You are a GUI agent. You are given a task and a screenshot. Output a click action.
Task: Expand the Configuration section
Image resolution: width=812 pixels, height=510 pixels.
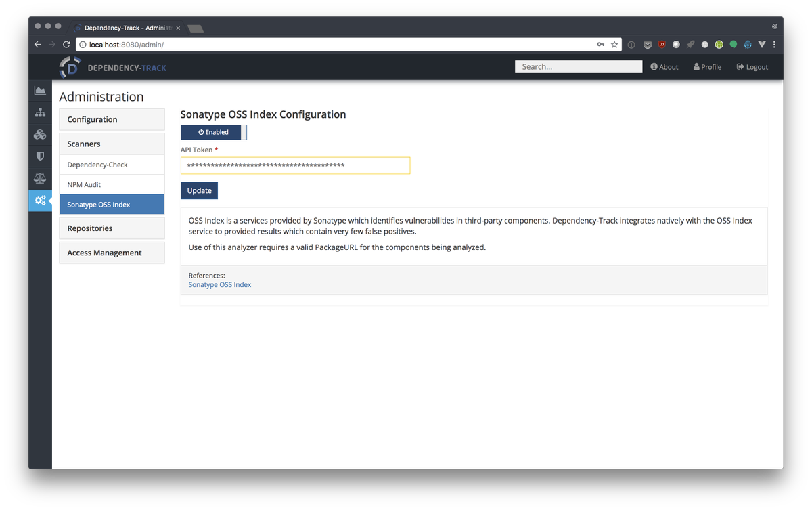[x=112, y=119]
